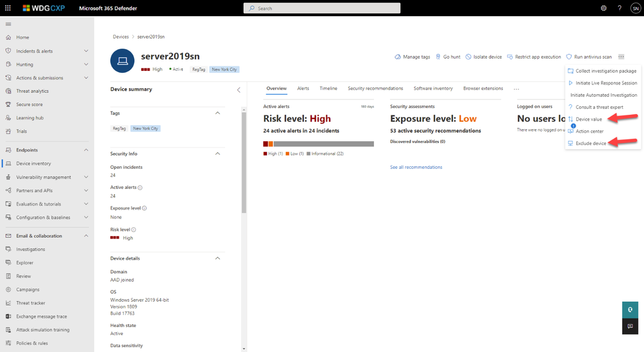Image resolution: width=644 pixels, height=352 pixels.
Task: Expand Incidents & alerts menu
Action: coord(86,51)
